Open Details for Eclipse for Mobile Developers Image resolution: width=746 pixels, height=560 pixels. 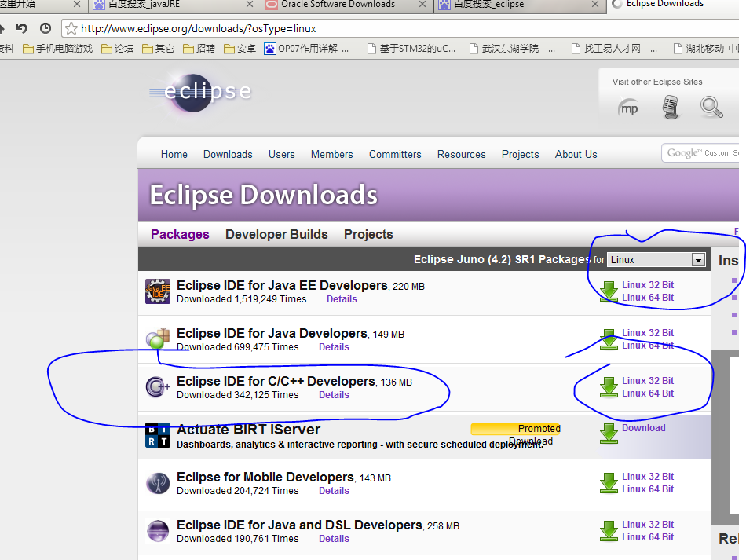pyautogui.click(x=334, y=491)
